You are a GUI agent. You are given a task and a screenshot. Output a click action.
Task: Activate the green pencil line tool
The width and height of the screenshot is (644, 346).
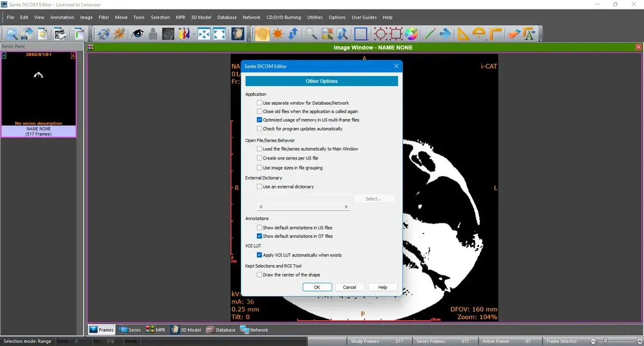[429, 33]
